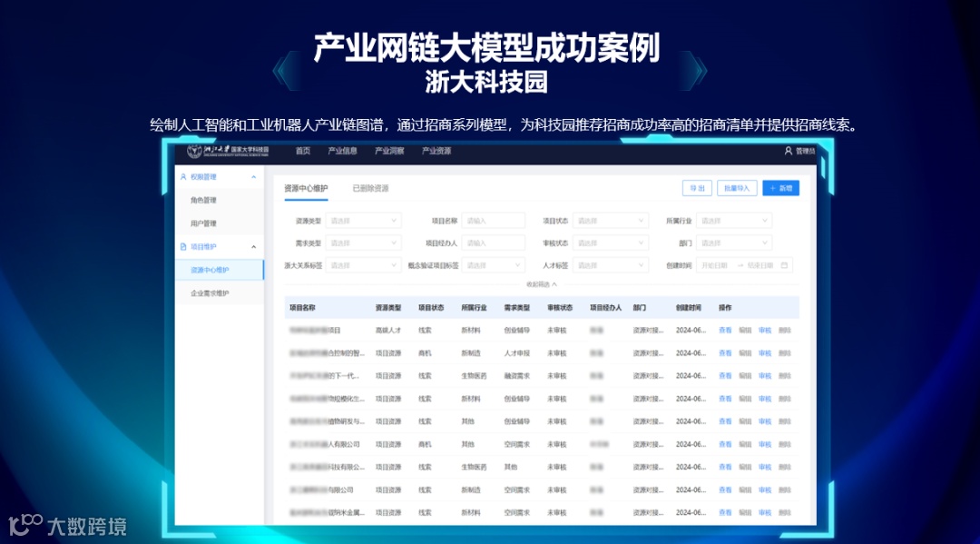Click the 管理员 user label
Viewport: 980px width, 544px height.
804,151
